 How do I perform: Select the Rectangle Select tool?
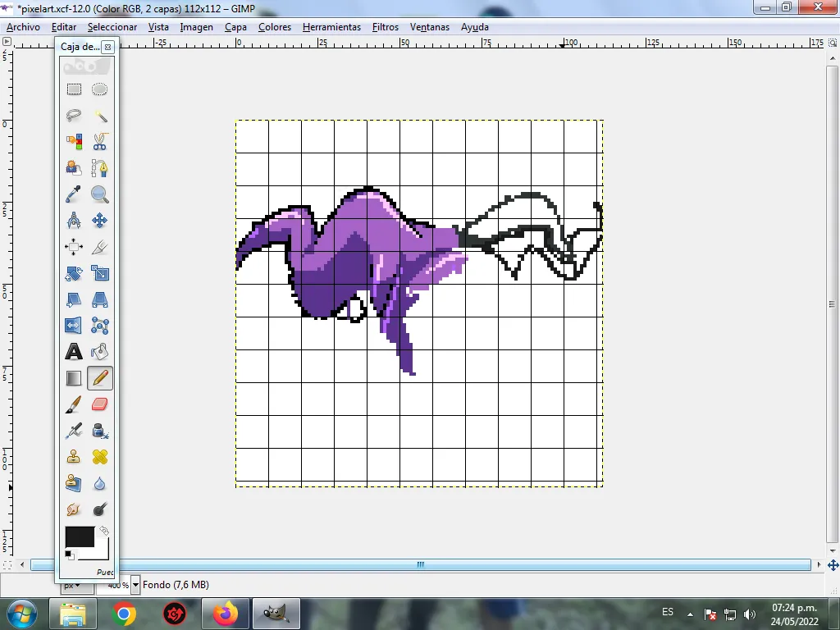click(74, 89)
